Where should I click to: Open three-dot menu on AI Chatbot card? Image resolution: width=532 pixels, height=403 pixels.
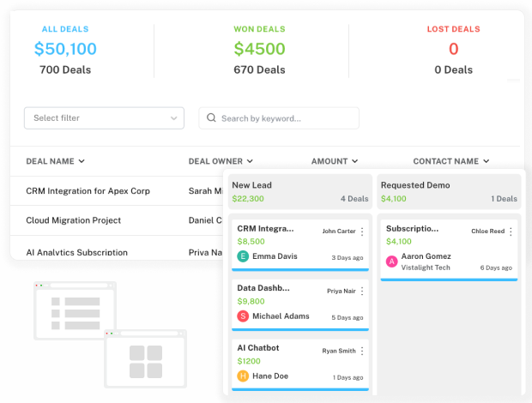[x=362, y=351]
